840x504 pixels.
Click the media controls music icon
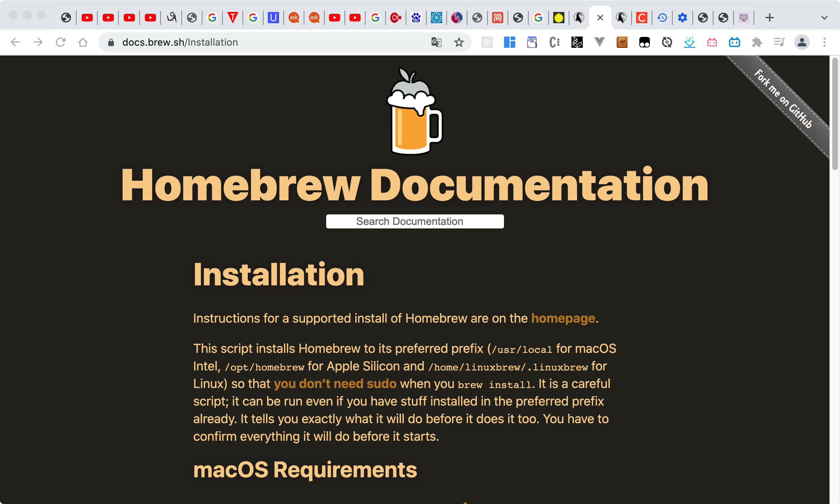click(779, 43)
